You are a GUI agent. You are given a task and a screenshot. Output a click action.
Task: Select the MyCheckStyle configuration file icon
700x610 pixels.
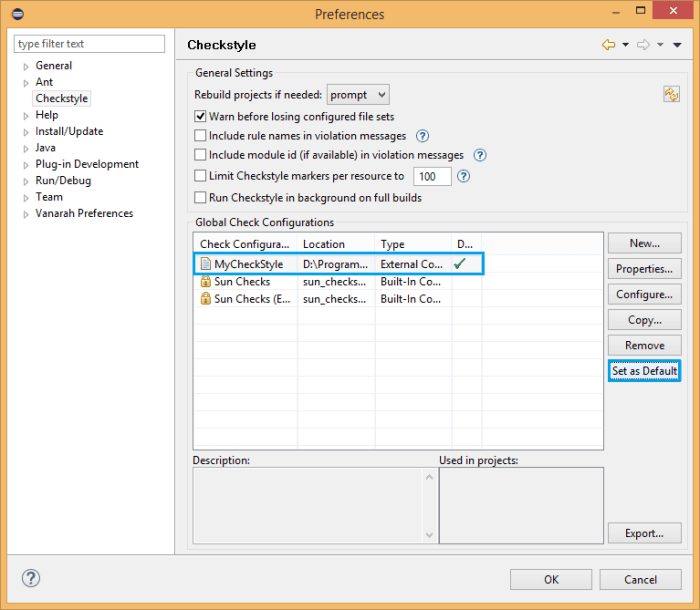205,264
